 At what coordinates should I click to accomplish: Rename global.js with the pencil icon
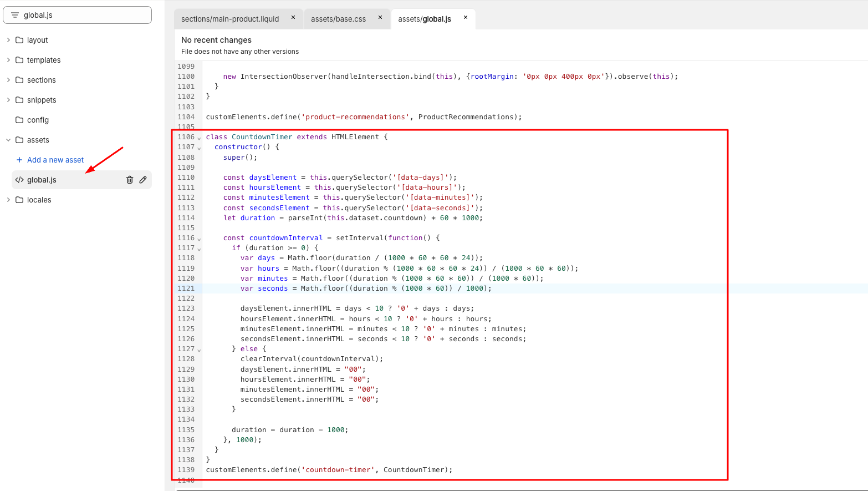pos(143,180)
